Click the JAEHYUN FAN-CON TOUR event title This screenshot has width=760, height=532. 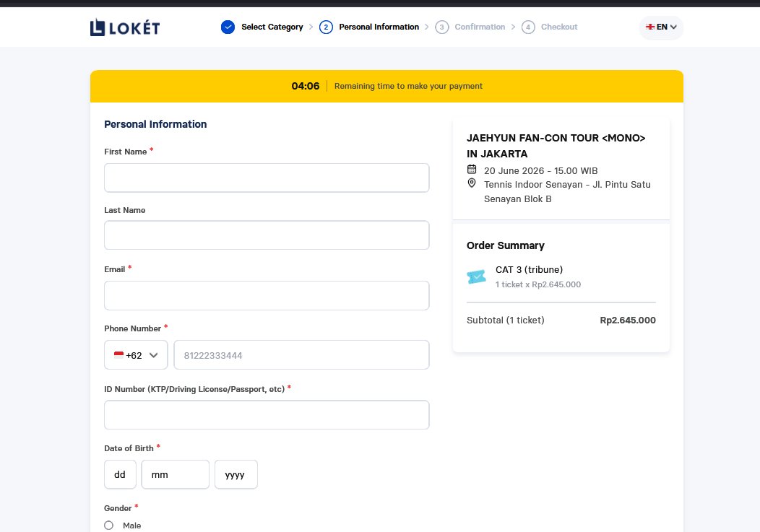[556, 146]
